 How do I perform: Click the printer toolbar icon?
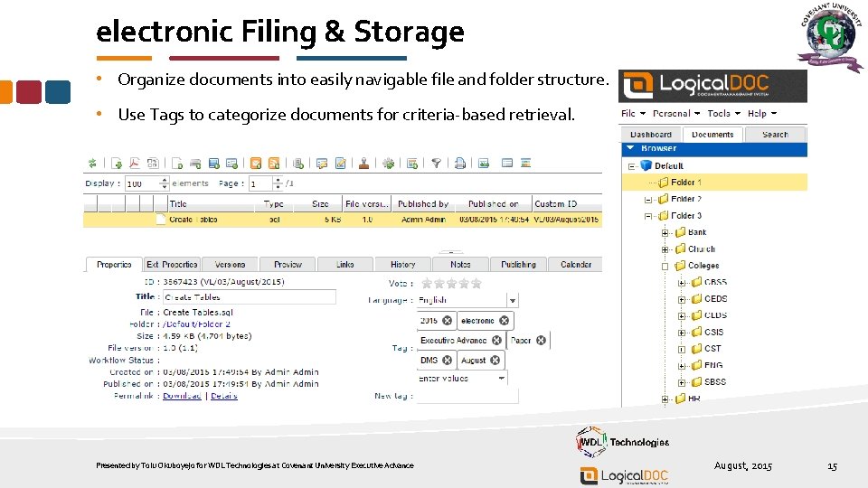460,164
